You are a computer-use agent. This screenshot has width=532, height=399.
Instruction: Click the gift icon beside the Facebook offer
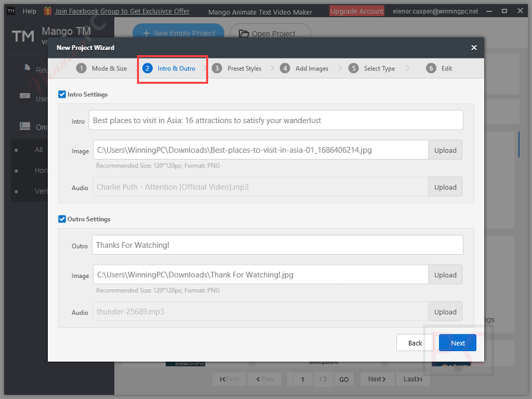coord(47,11)
